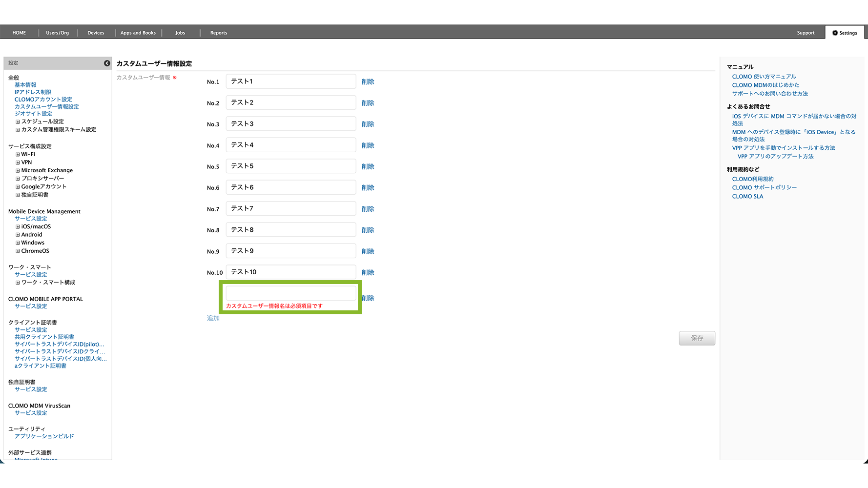Click 追加 link to add field
This screenshot has width=868, height=488.
pyautogui.click(x=213, y=318)
